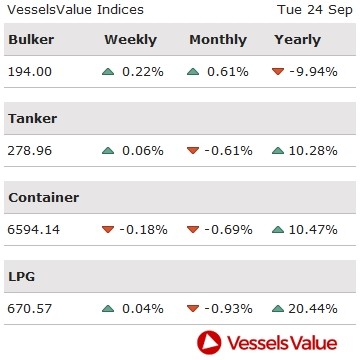
Task: Click the green up arrow beside Bulker weekly 0.22%
Action: pos(108,71)
